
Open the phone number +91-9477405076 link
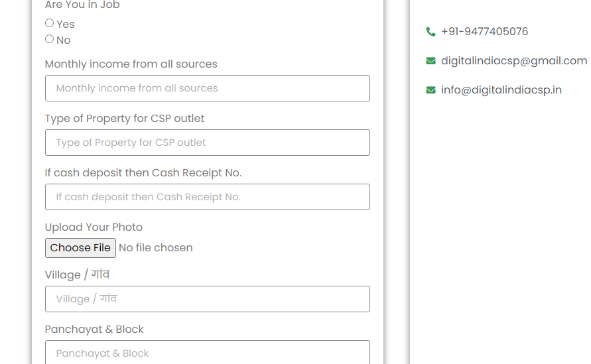point(484,32)
